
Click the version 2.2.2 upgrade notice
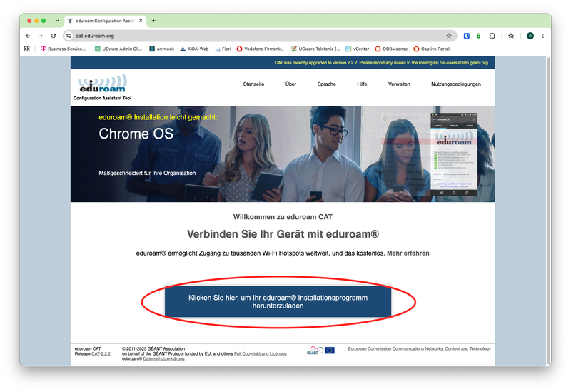(x=381, y=63)
